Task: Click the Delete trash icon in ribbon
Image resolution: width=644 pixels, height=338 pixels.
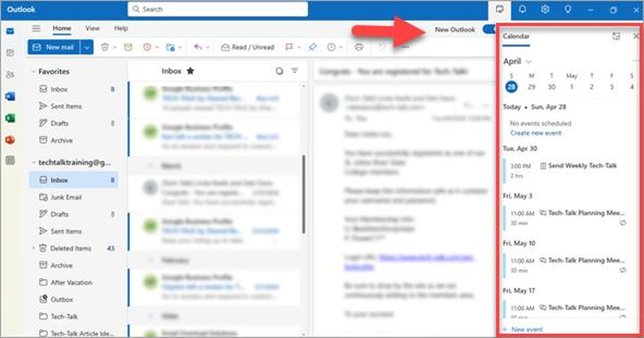Action: pos(104,47)
